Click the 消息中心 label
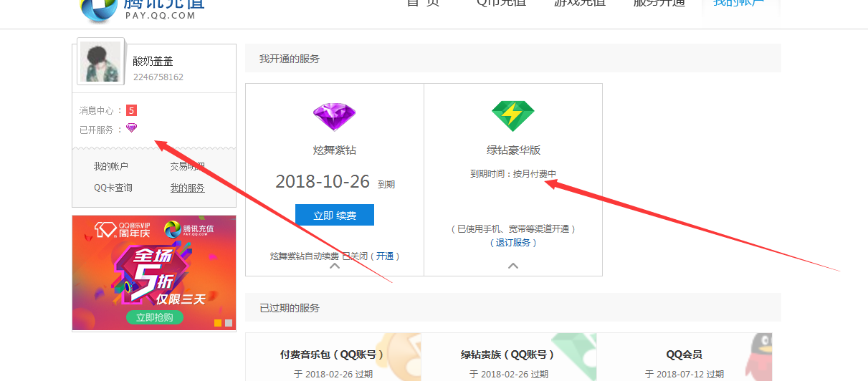Image resolution: width=868 pixels, height=381 pixels. pos(96,110)
